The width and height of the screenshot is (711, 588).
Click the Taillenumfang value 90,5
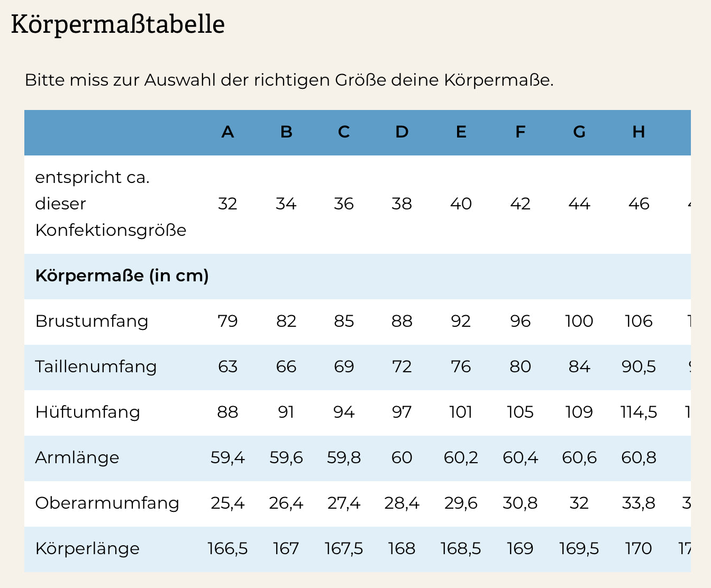click(639, 367)
